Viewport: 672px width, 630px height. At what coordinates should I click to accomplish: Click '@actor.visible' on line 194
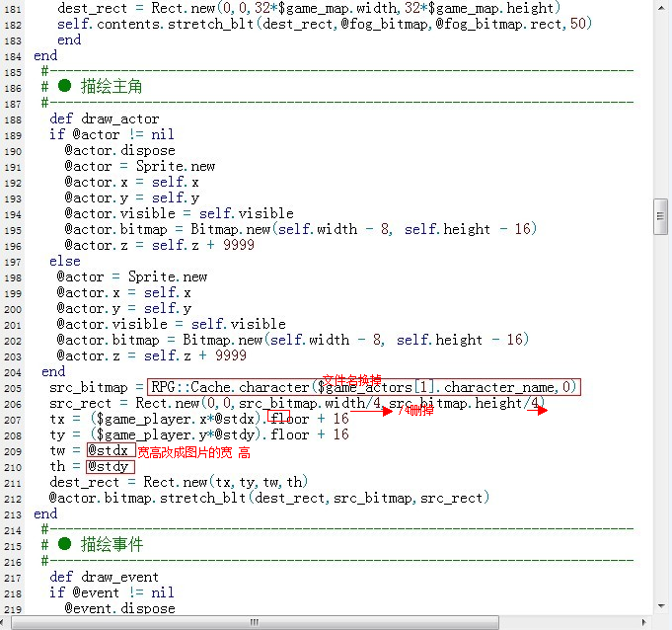pyautogui.click(x=120, y=213)
